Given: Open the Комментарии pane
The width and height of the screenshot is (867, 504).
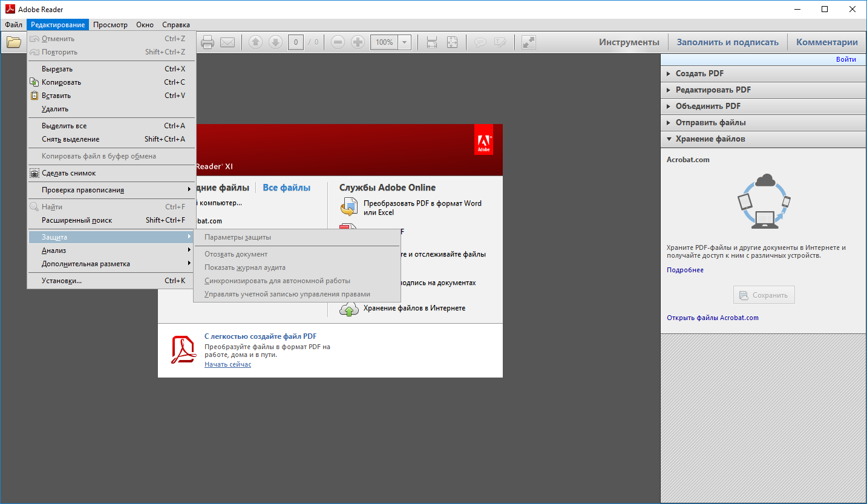Looking at the screenshot, I should (827, 42).
